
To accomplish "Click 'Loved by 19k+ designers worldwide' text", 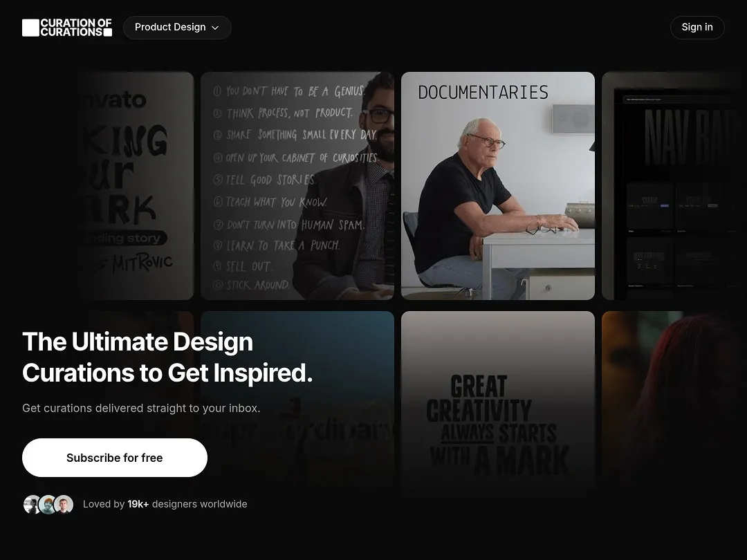I will pyautogui.click(x=165, y=504).
